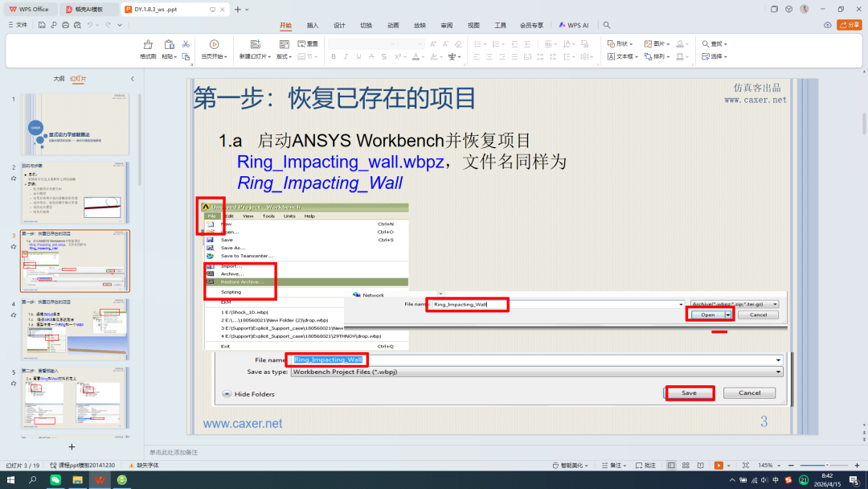
Task: Toggle Bold formatting
Action: click(x=334, y=56)
